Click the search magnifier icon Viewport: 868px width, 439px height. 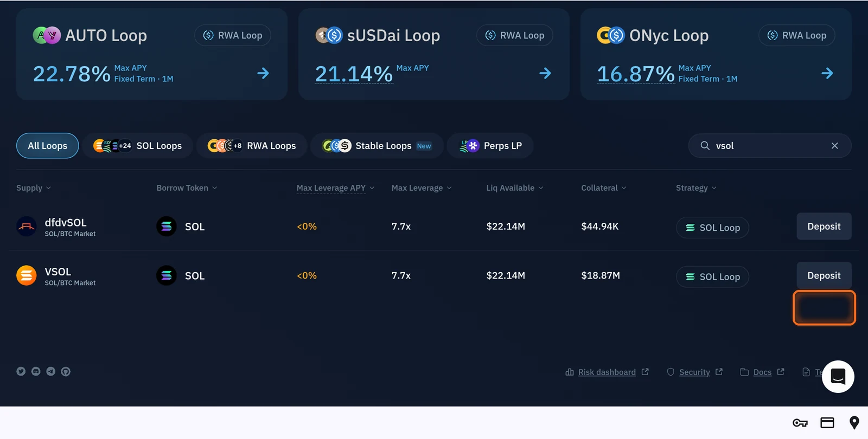(705, 146)
